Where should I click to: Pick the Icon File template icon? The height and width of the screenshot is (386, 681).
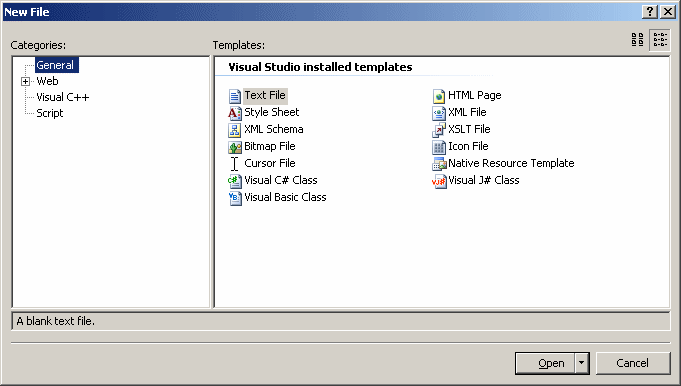(x=439, y=147)
